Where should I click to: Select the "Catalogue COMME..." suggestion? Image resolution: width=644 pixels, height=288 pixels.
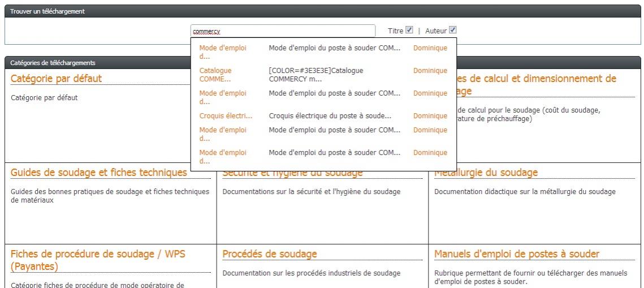point(215,75)
